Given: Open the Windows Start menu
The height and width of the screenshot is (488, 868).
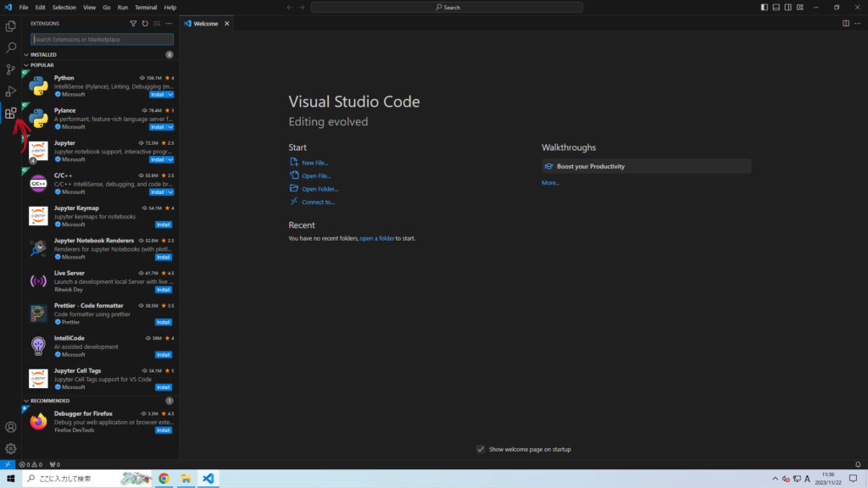Looking at the screenshot, I should 10,479.
